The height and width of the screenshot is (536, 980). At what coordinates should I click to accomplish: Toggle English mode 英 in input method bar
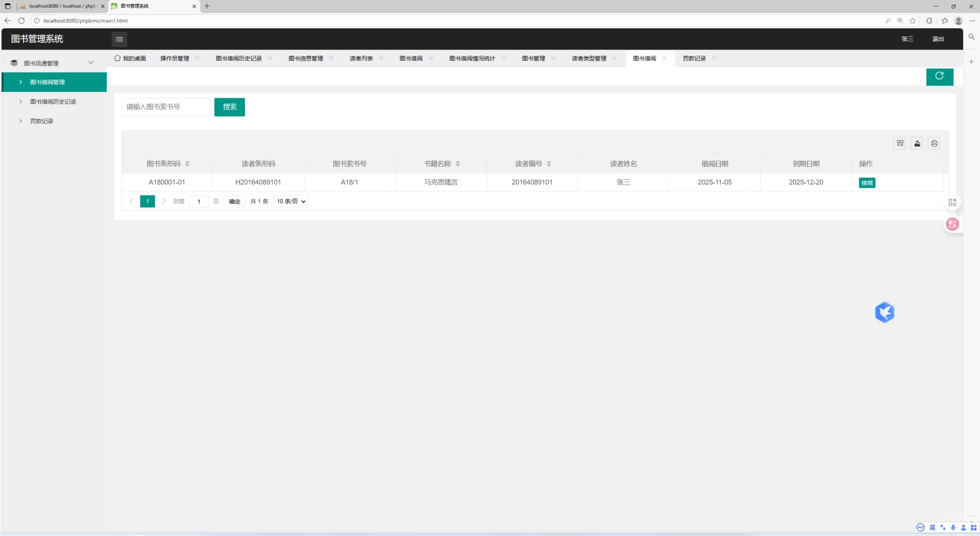click(932, 528)
